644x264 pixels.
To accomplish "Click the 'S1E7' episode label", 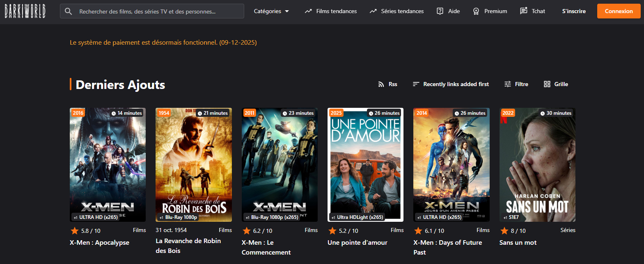I will click(511, 217).
